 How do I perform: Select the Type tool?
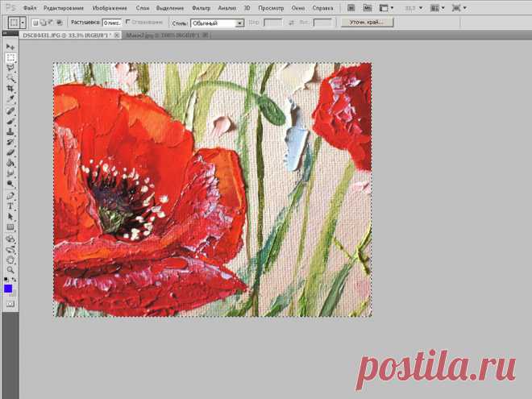coord(10,206)
